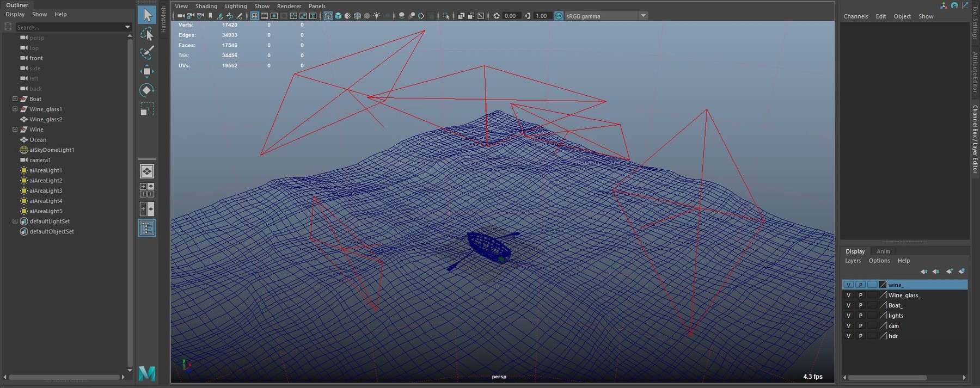Screen dimensions: 980x388
Task: Choose the Move tool in toolbox
Action: pyautogui.click(x=146, y=71)
